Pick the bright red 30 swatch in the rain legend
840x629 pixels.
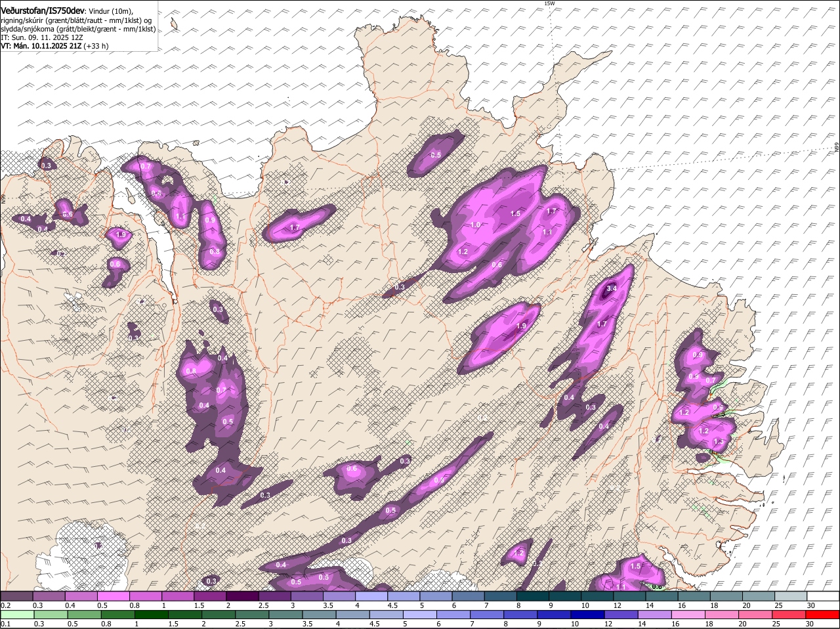822,615
